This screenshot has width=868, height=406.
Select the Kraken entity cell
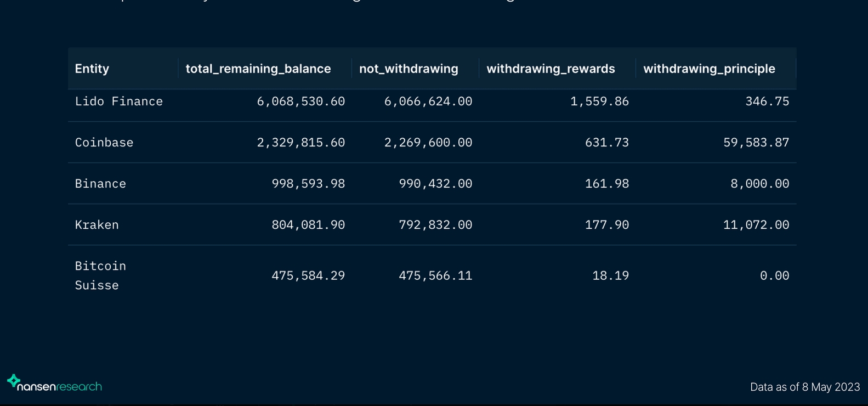[97, 225]
